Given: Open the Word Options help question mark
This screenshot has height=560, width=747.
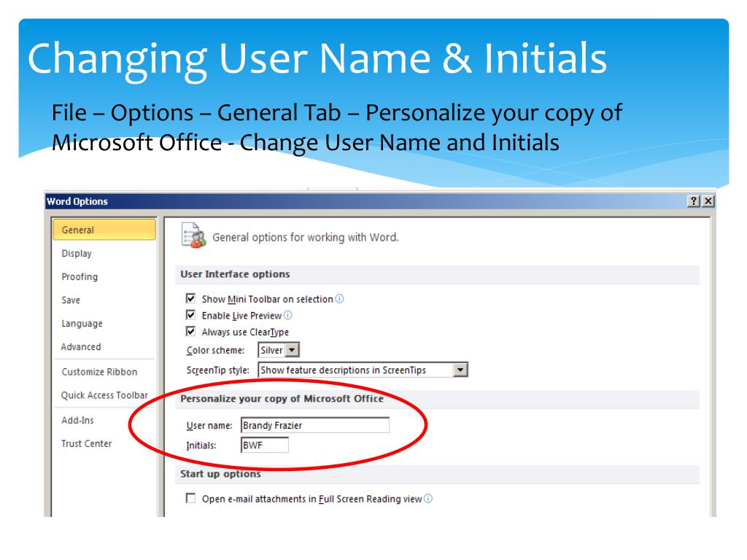Looking at the screenshot, I should pyautogui.click(x=694, y=201).
